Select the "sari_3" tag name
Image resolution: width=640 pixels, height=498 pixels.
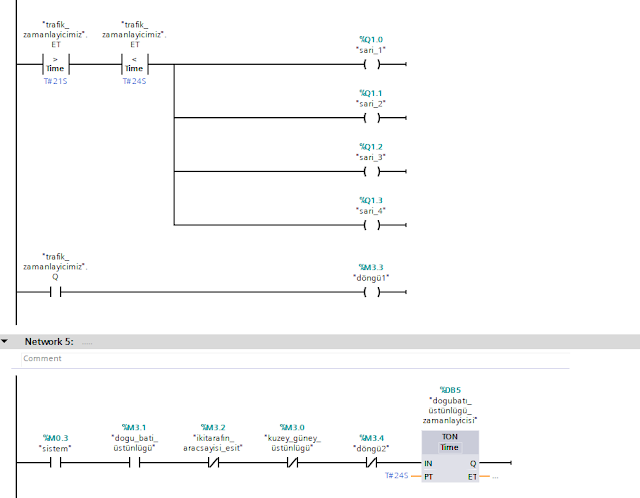[x=371, y=157]
